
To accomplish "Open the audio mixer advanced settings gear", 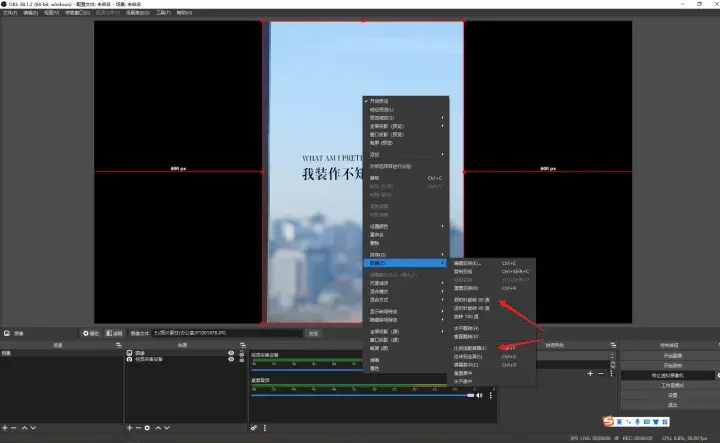I will (x=254, y=428).
